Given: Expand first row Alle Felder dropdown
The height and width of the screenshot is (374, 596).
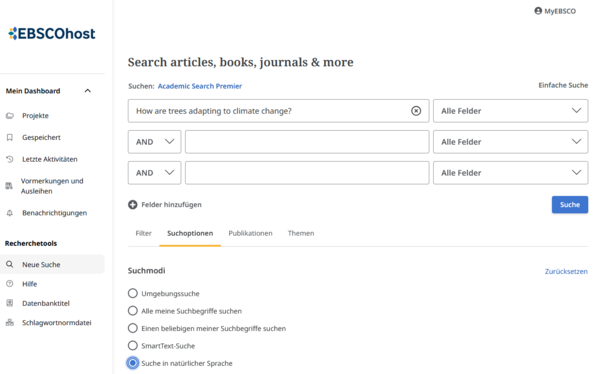Looking at the screenshot, I should tap(510, 111).
